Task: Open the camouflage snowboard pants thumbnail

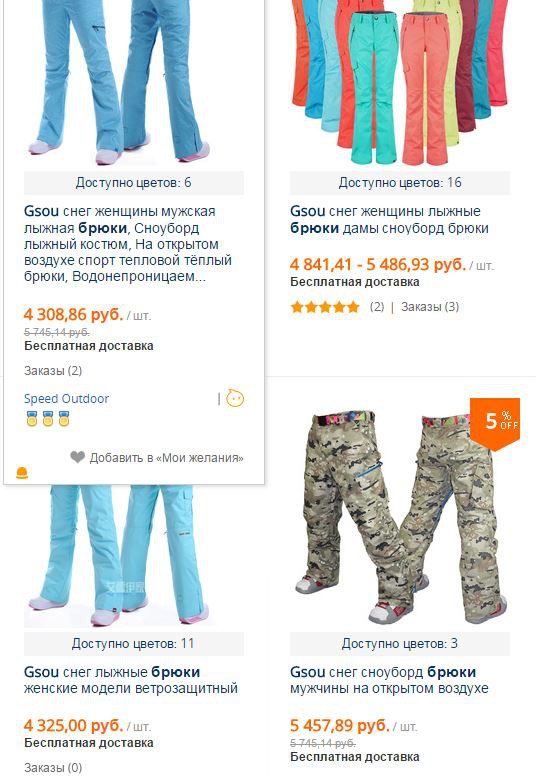Action: (400, 513)
